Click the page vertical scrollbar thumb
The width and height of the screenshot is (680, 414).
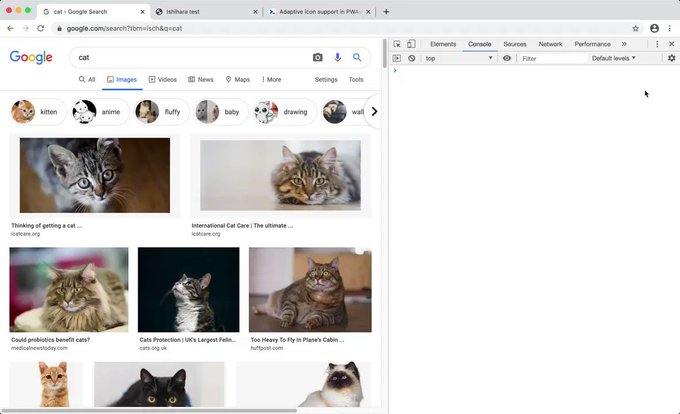tap(385, 54)
